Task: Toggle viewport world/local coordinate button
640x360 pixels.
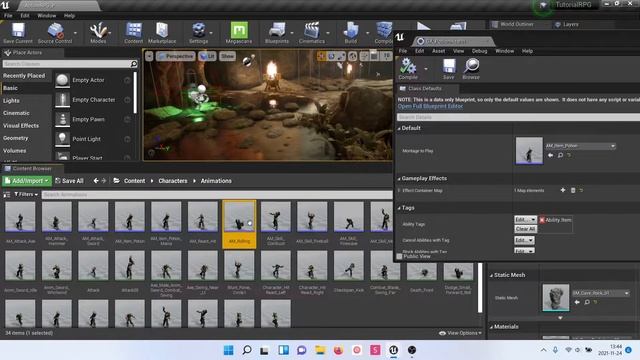Action: 353,56
